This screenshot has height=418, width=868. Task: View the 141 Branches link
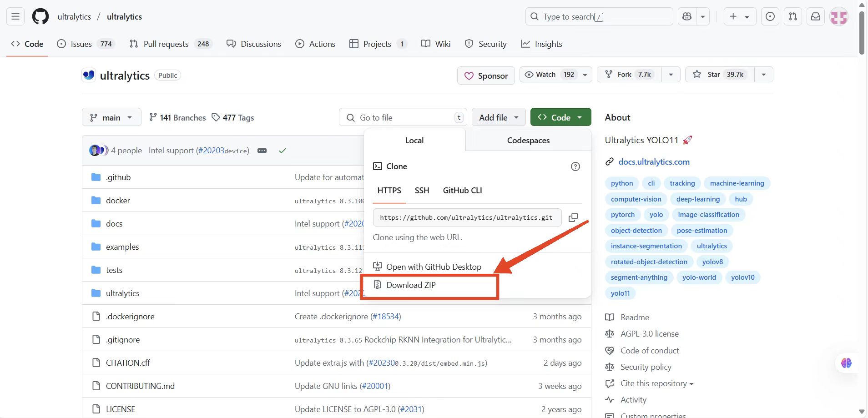[x=177, y=117]
